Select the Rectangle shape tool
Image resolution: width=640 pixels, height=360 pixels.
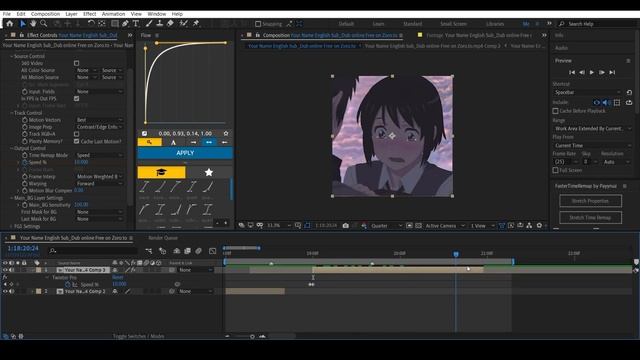[x=115, y=24]
